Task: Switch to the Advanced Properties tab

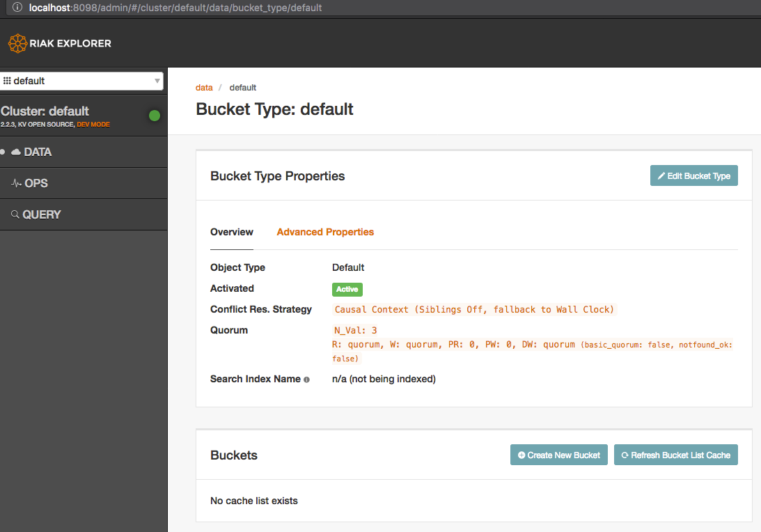Action: tap(325, 232)
